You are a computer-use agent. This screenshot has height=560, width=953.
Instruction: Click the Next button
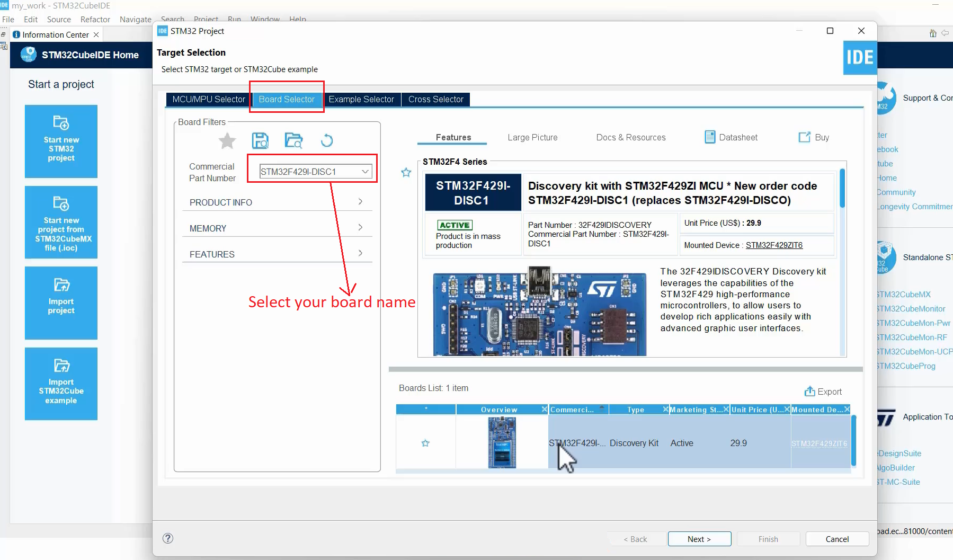point(699,539)
